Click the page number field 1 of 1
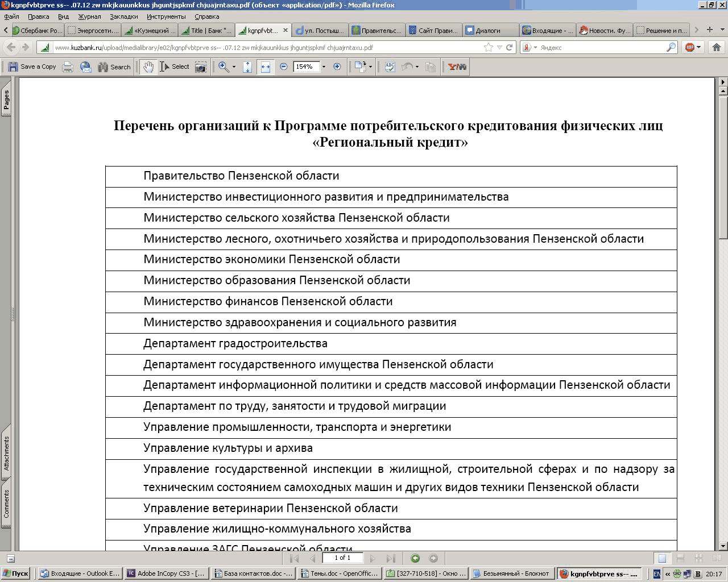 click(342, 558)
